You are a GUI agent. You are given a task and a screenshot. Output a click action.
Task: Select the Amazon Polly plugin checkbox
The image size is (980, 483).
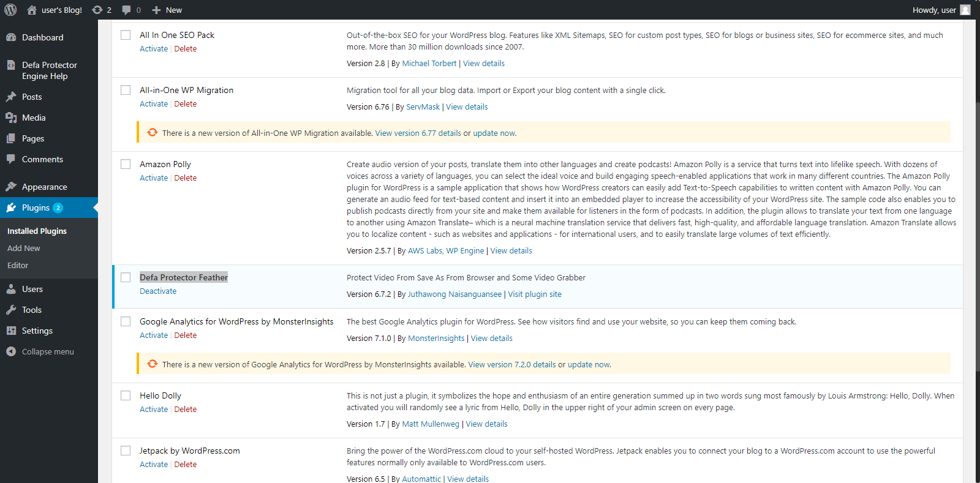[126, 164]
